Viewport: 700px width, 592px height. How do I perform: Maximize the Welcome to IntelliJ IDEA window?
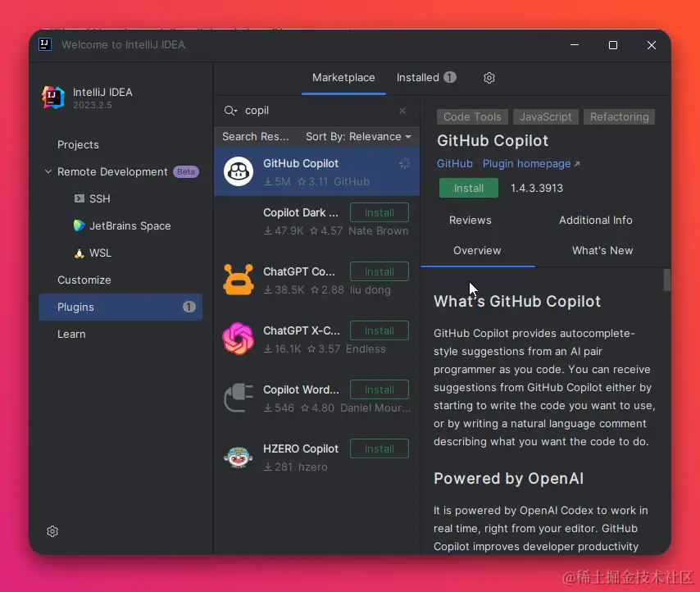(613, 45)
